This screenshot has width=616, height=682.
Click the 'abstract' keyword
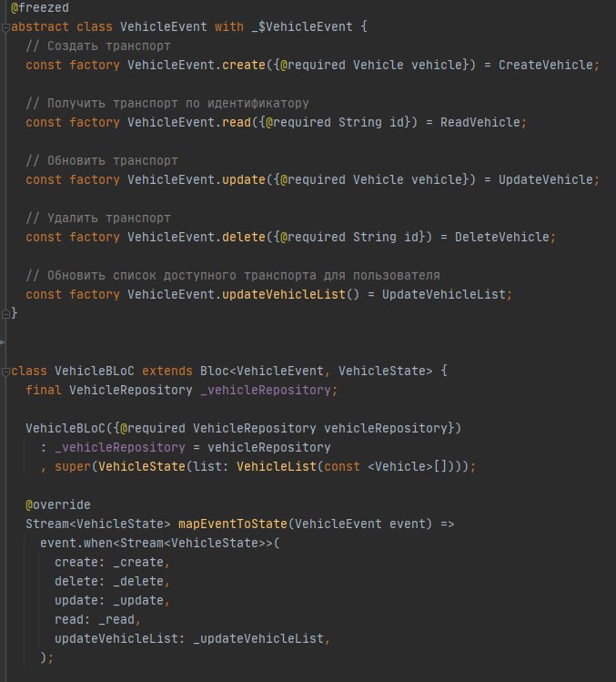point(40,27)
